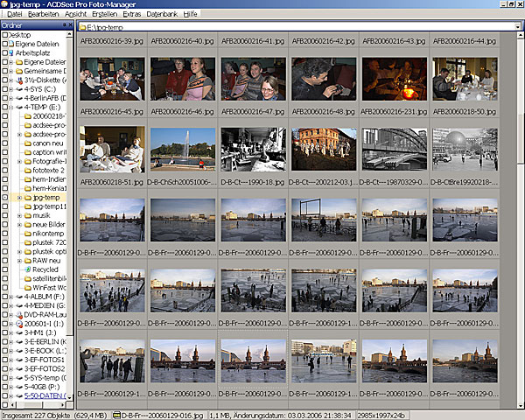Expand the musik folder node
The height and width of the screenshot is (420, 525).
pos(18,215)
